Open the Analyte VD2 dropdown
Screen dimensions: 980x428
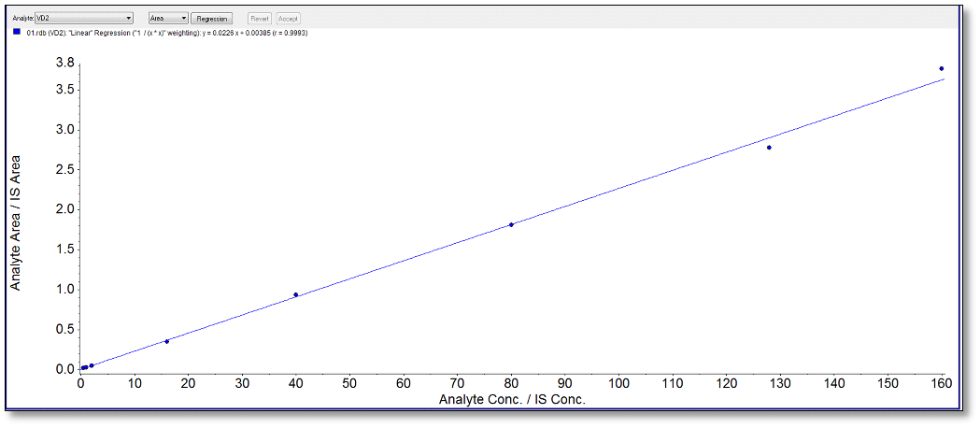pos(83,18)
